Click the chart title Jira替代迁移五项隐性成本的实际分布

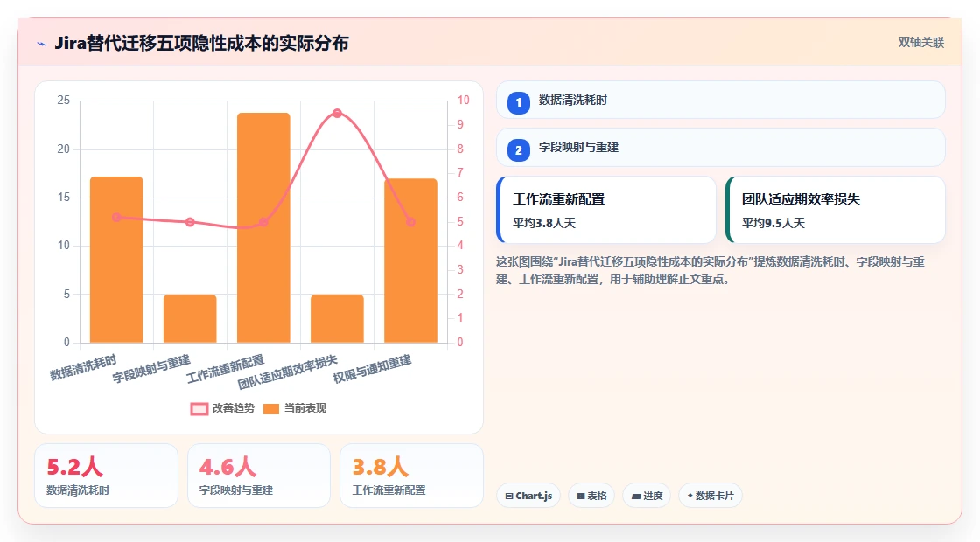tap(201, 43)
